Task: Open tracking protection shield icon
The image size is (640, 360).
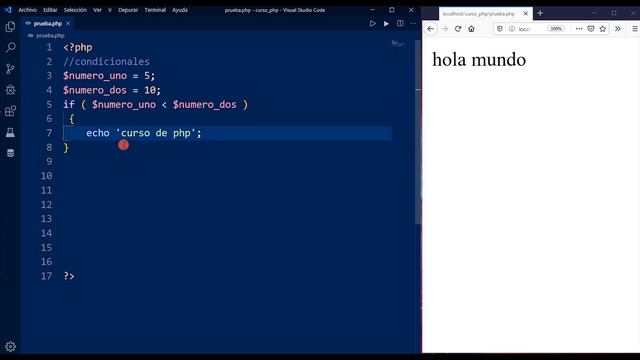Action: coord(500,29)
